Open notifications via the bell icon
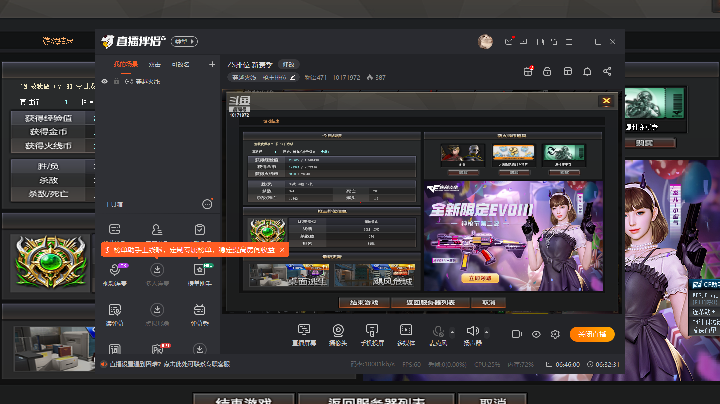Viewport: 720px width, 404px height. [587, 72]
